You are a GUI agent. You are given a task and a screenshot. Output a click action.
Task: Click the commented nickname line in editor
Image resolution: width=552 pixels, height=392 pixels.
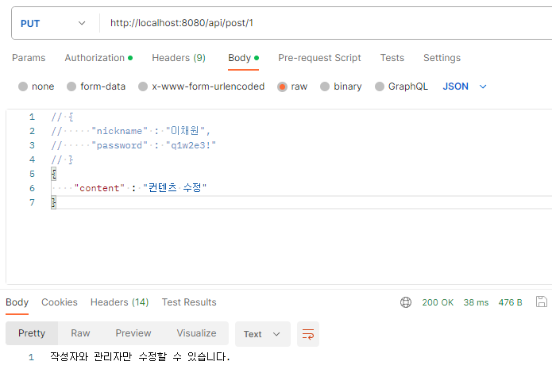click(130, 131)
